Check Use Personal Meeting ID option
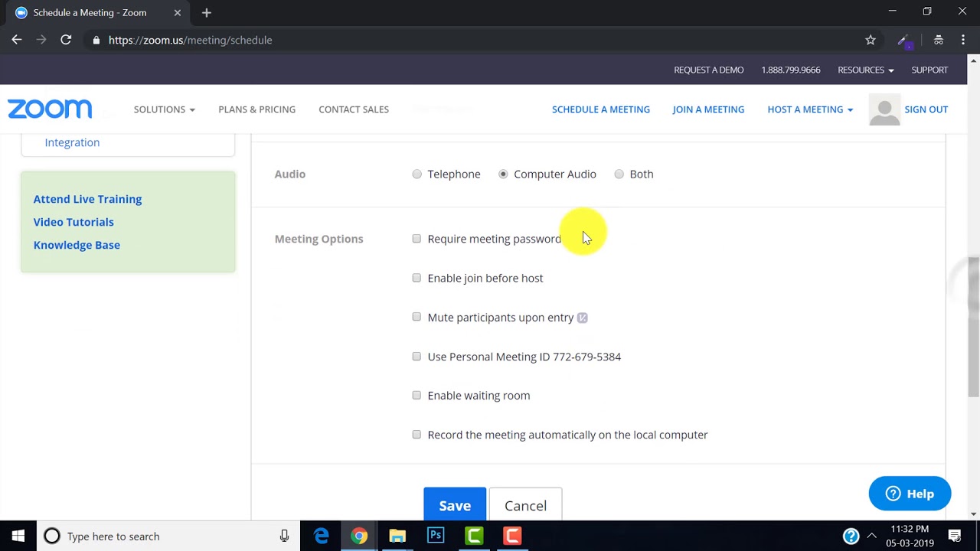980x551 pixels. (x=416, y=357)
